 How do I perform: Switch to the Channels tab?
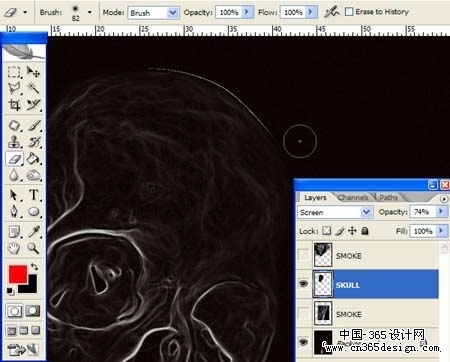point(353,198)
